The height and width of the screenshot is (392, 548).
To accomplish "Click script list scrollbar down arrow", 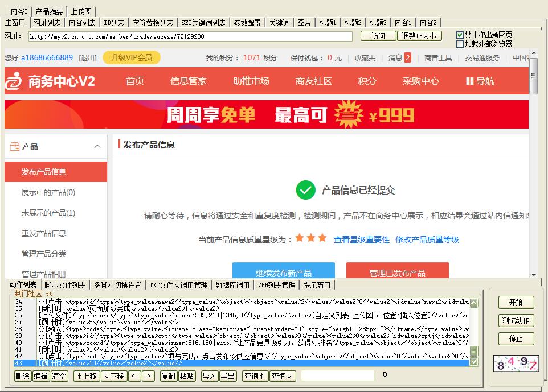I will coord(474,361).
